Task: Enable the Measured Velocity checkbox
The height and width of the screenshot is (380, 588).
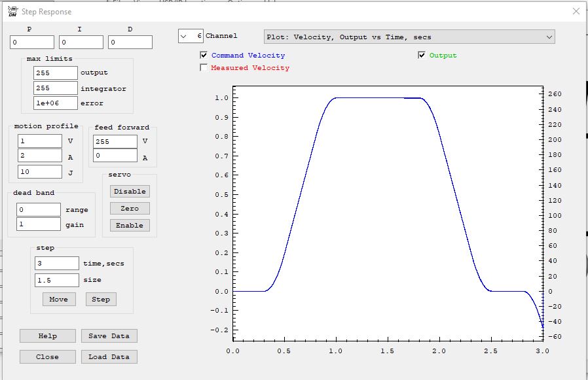Action: tap(204, 67)
